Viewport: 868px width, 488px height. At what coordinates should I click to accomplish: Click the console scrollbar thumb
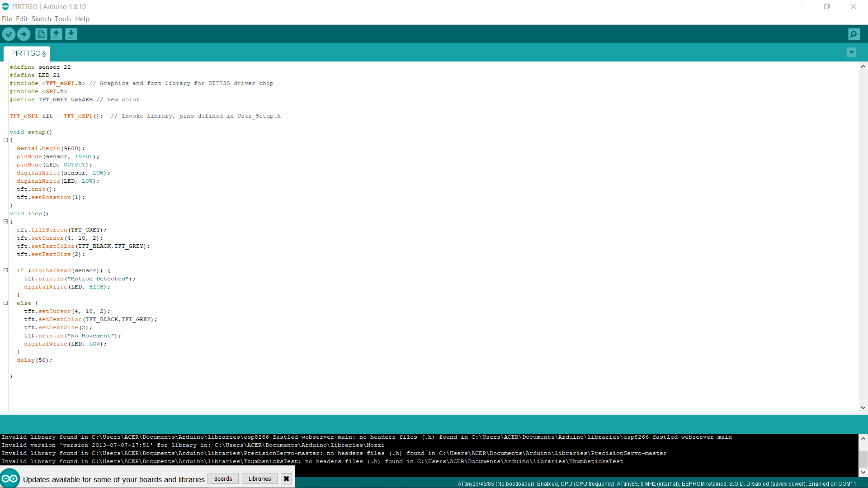coord(863,459)
